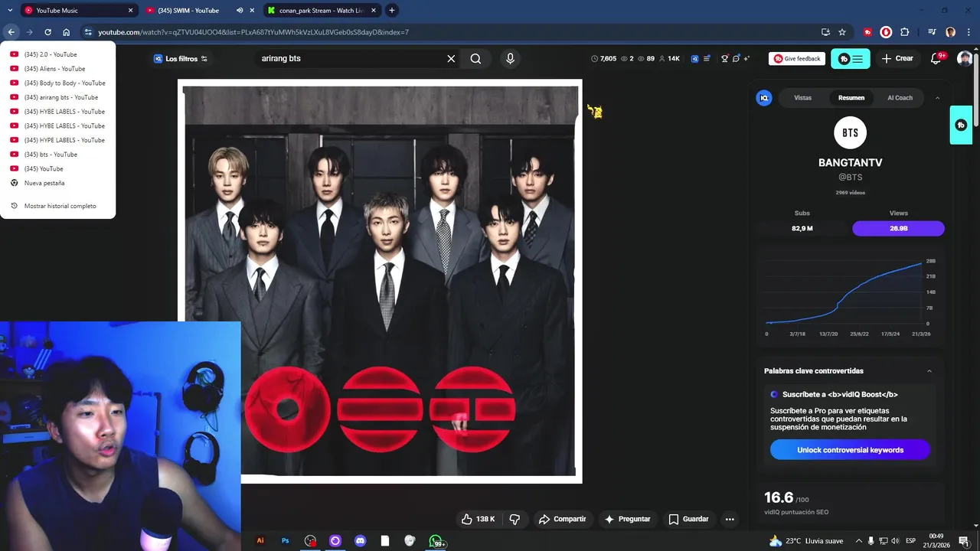980x551 pixels.
Task: Open the media controls music-note icon
Action: pos(932,32)
